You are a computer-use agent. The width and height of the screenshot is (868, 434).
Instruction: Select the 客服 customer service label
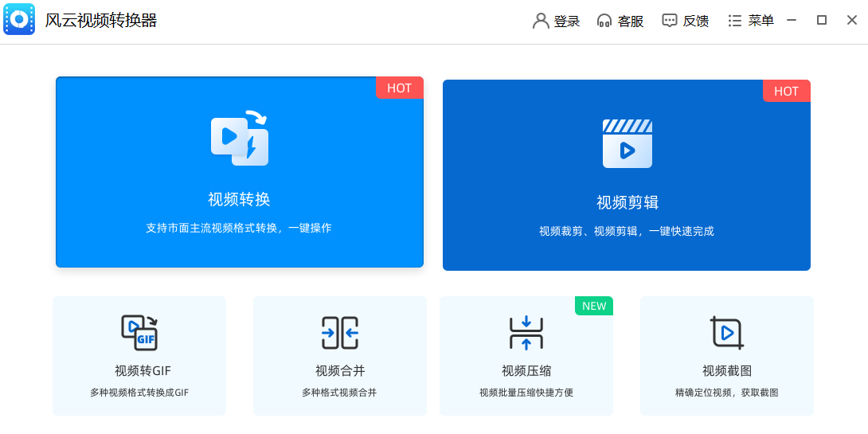[631, 22]
